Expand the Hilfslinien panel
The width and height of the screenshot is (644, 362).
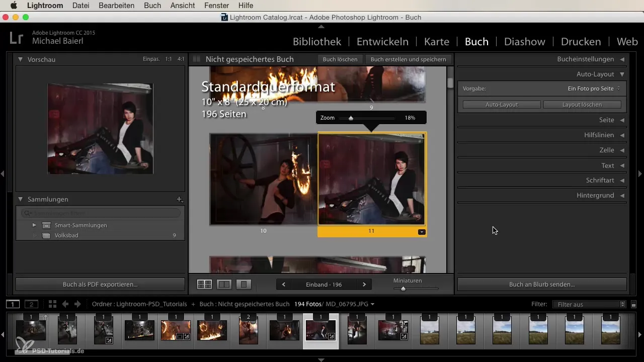coord(622,135)
